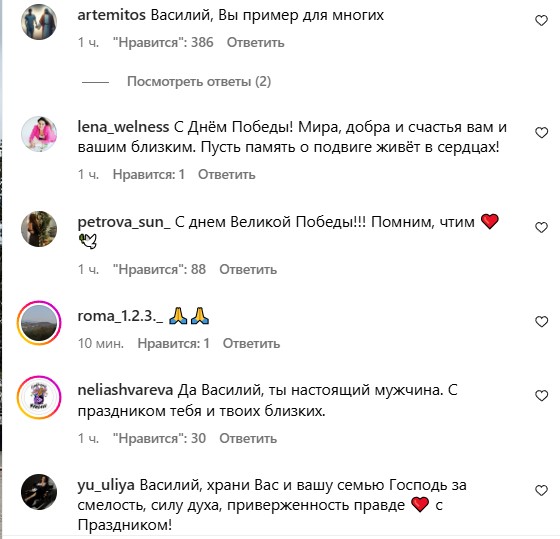Heart the neliashvareva comment
The image size is (560, 539).
541,396
